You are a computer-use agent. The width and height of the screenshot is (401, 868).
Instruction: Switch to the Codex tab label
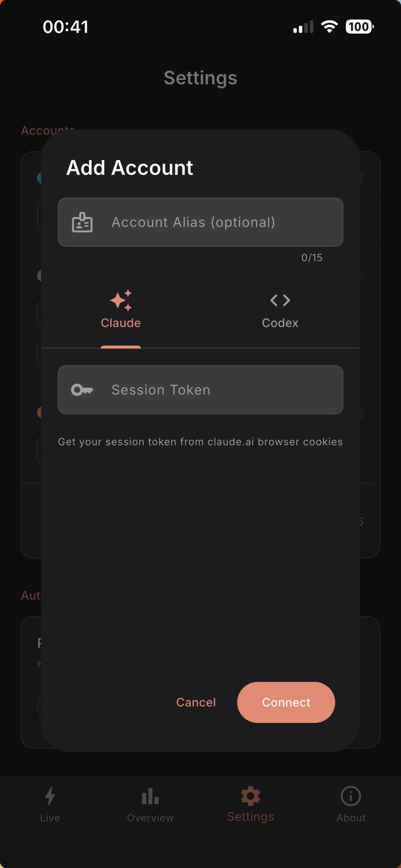click(x=280, y=323)
